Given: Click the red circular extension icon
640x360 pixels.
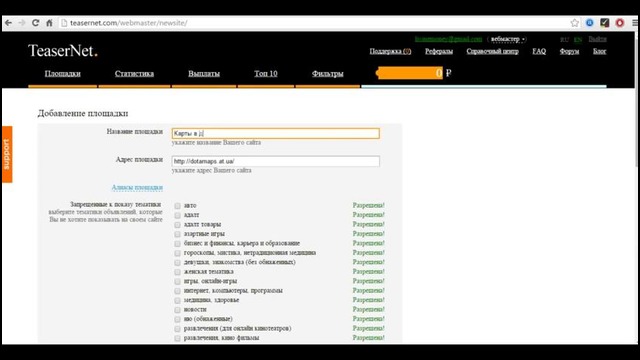Looking at the screenshot, I should [620, 23].
